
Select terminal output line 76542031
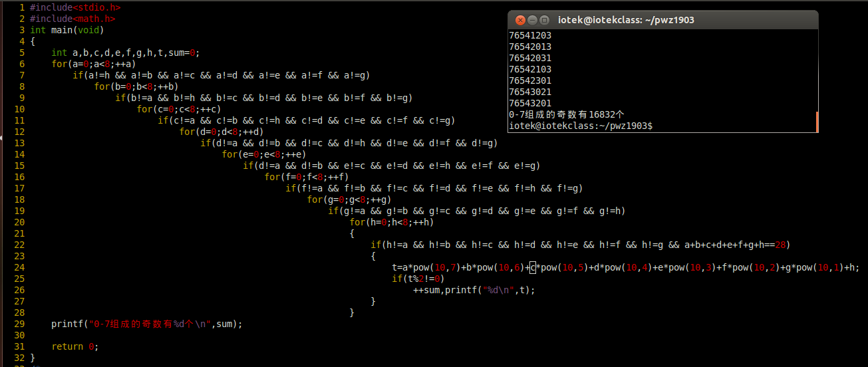click(x=530, y=58)
